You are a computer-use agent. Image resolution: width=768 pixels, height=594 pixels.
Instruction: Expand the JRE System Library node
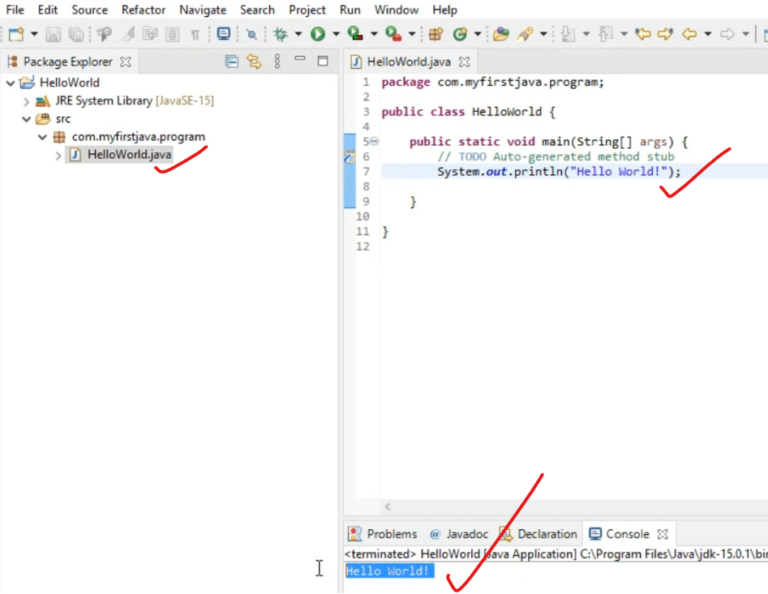[26, 101]
